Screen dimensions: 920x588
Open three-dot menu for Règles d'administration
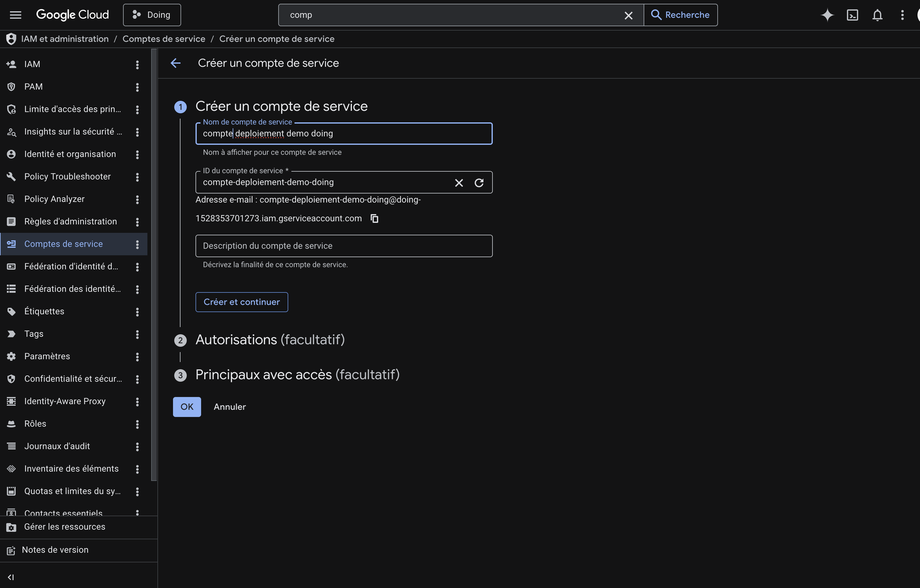point(137,222)
